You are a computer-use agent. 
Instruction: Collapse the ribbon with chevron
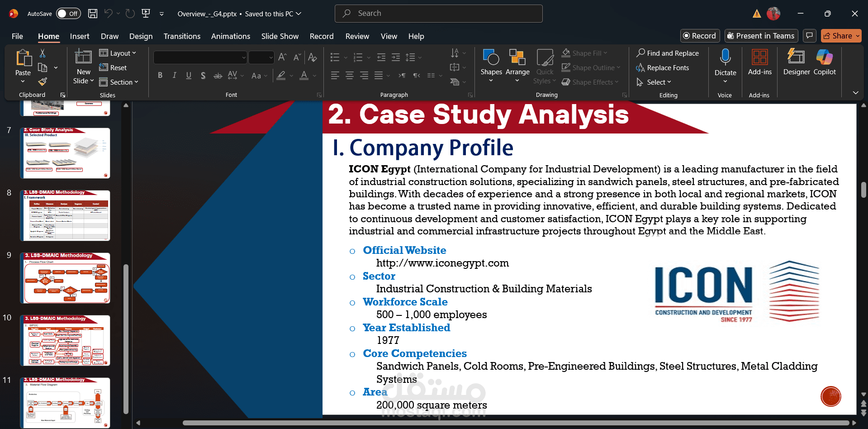tap(855, 93)
